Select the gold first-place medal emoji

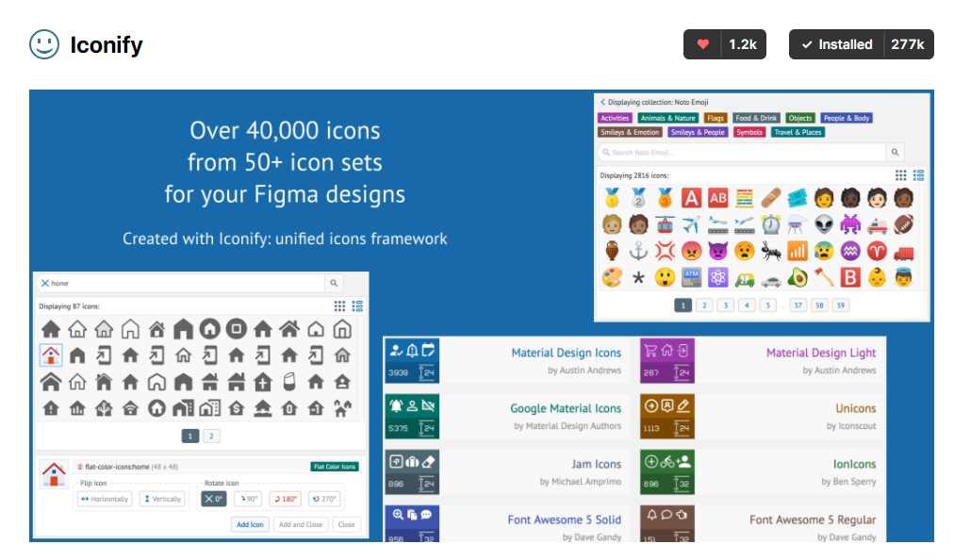[x=612, y=198]
